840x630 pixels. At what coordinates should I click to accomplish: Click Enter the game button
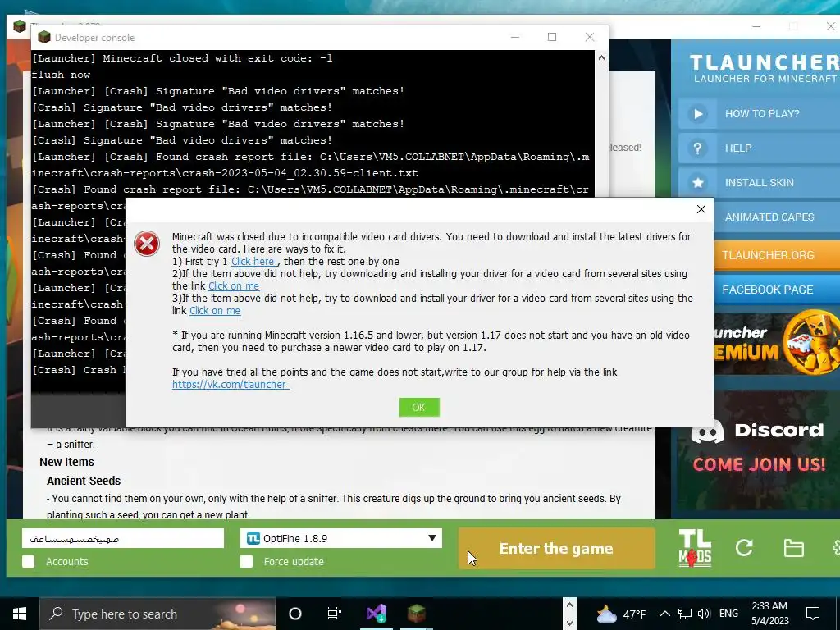(557, 548)
